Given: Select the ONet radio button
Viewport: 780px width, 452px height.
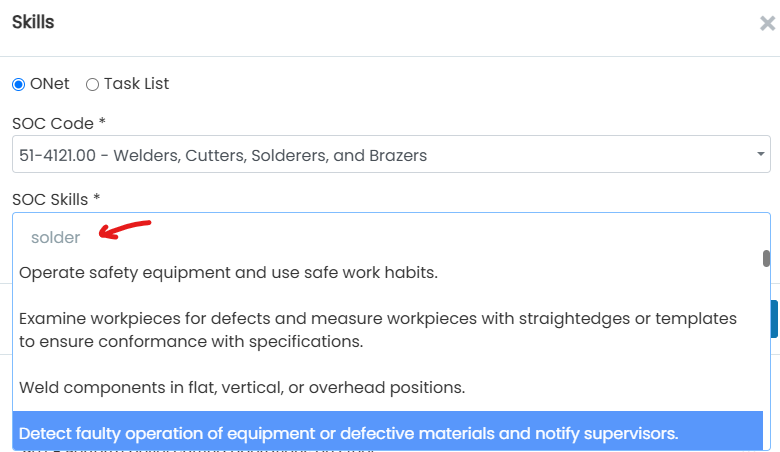Looking at the screenshot, I should pos(18,85).
